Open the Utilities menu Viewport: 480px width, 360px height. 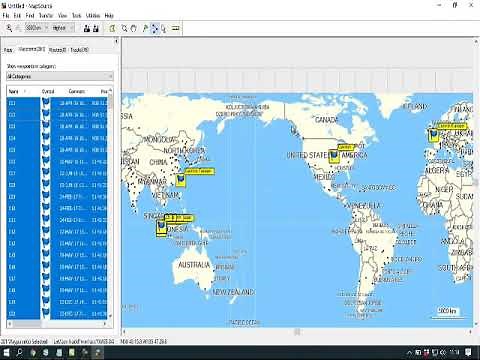pyautogui.click(x=93, y=15)
